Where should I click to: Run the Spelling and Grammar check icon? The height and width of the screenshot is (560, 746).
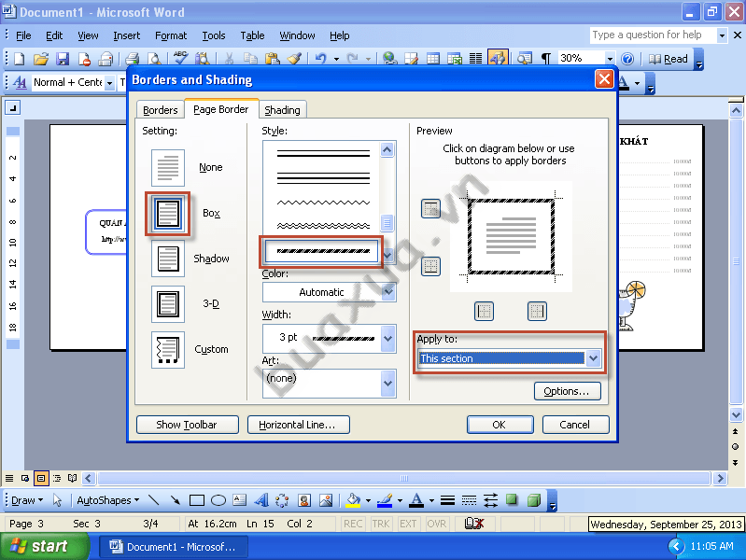click(x=180, y=58)
